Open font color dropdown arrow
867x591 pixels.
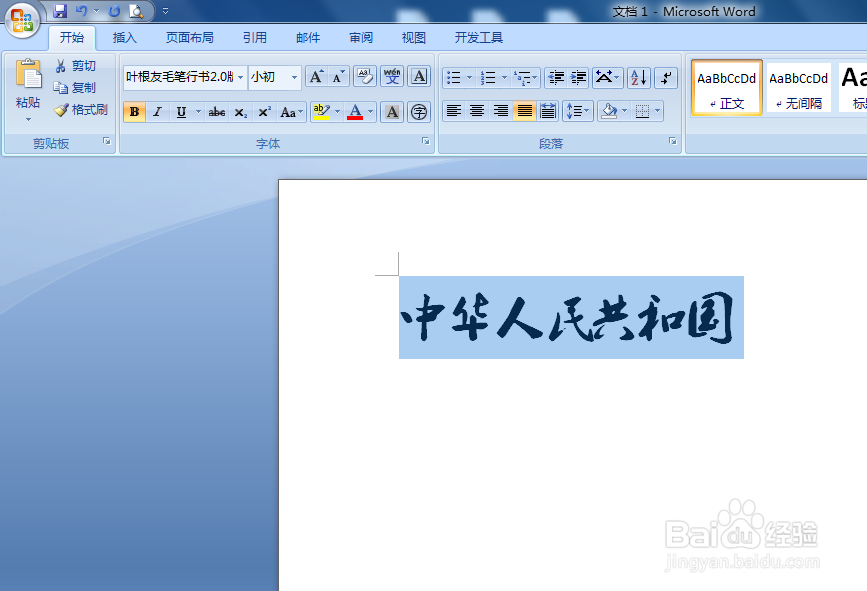[370, 112]
